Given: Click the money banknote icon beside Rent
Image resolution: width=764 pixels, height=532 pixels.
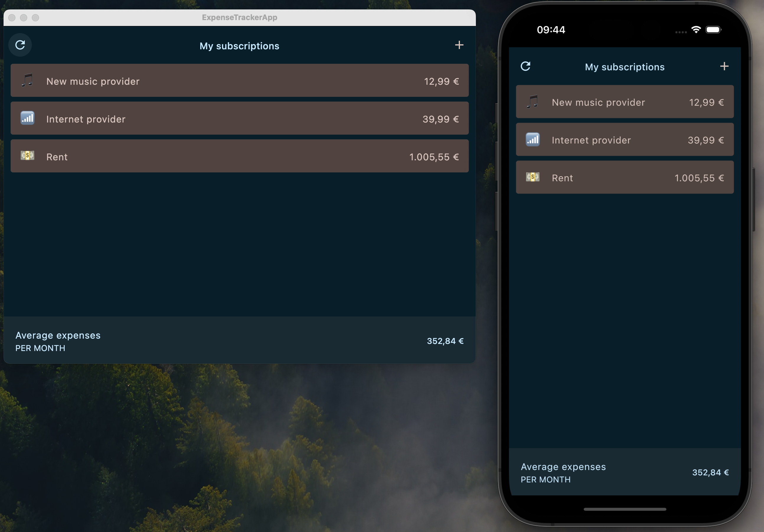Looking at the screenshot, I should (27, 156).
